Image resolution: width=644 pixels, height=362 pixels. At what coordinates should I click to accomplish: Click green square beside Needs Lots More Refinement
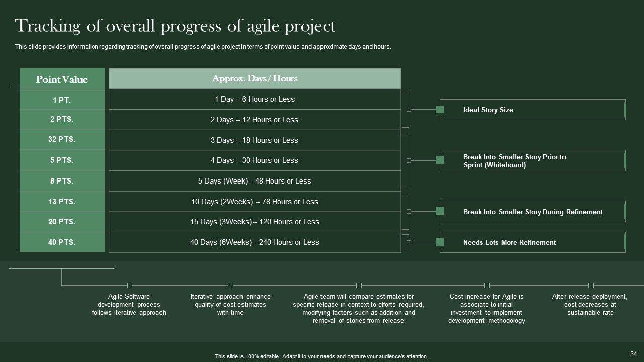(440, 242)
